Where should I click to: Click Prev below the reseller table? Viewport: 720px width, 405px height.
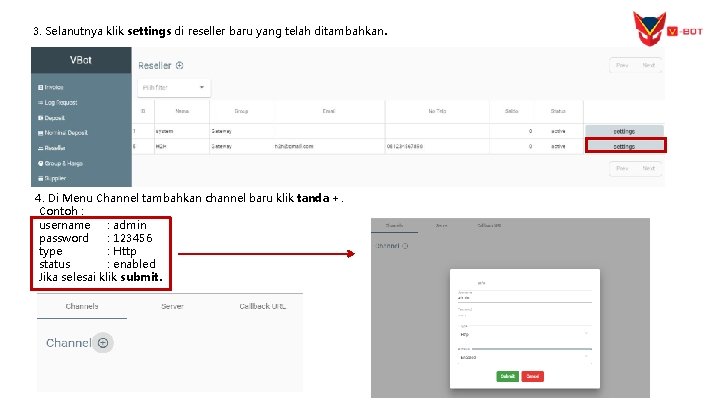pyautogui.click(x=622, y=169)
